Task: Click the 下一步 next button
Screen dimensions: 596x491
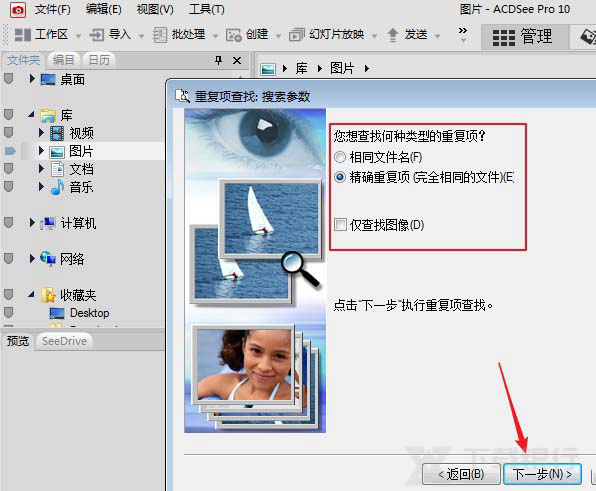Action: (542, 474)
